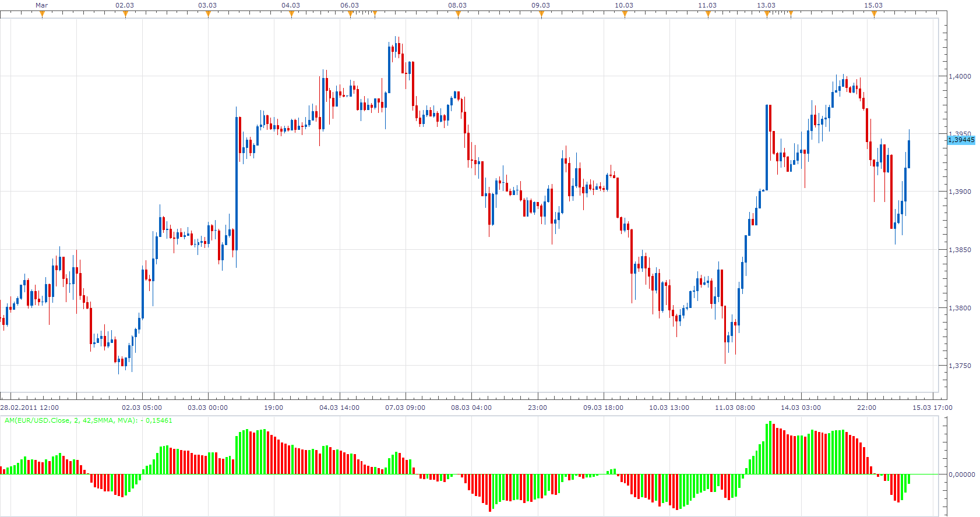Click the 11.03 08:00 time axis label
Screen dimensions: 980x517
735,408
